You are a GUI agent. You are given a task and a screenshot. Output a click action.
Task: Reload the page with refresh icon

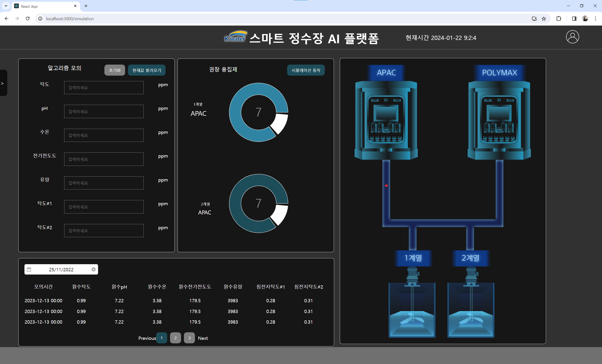(28, 19)
